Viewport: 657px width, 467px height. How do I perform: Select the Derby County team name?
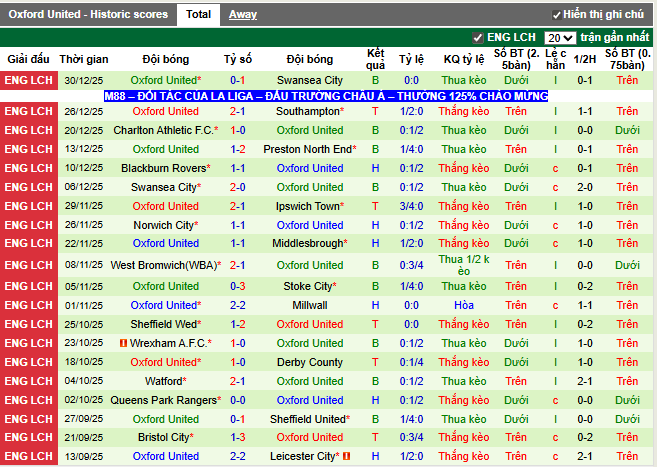tap(310, 362)
